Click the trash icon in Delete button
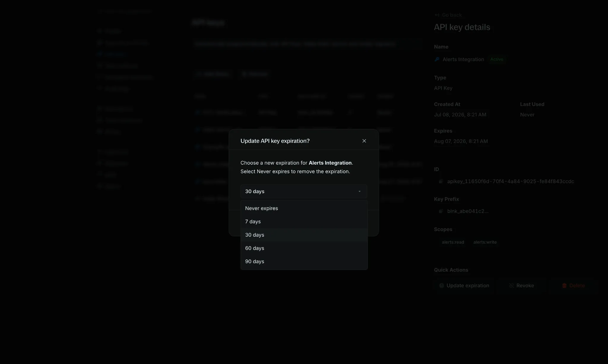Image resolution: width=608 pixels, height=364 pixels. click(x=564, y=285)
